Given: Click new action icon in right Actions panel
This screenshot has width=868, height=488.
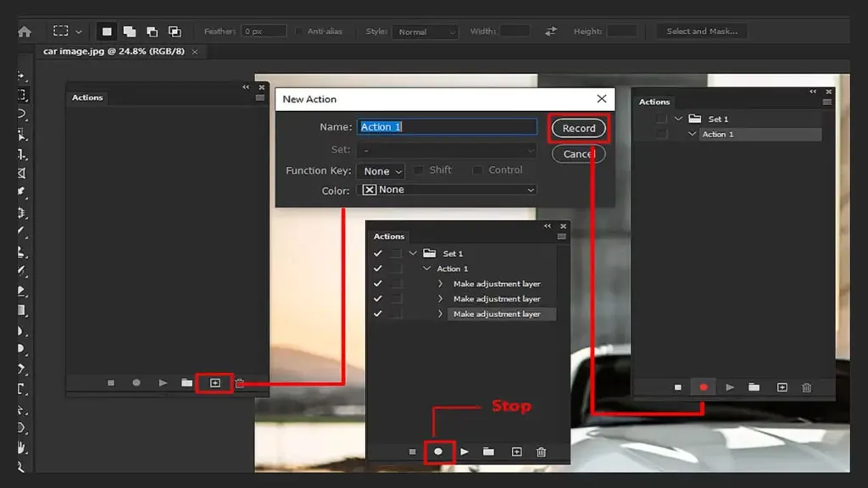Looking at the screenshot, I should [x=782, y=387].
